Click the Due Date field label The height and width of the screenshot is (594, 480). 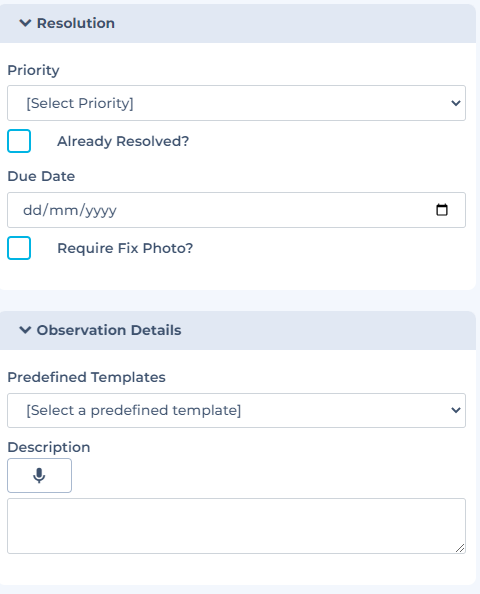pyautogui.click(x=41, y=176)
